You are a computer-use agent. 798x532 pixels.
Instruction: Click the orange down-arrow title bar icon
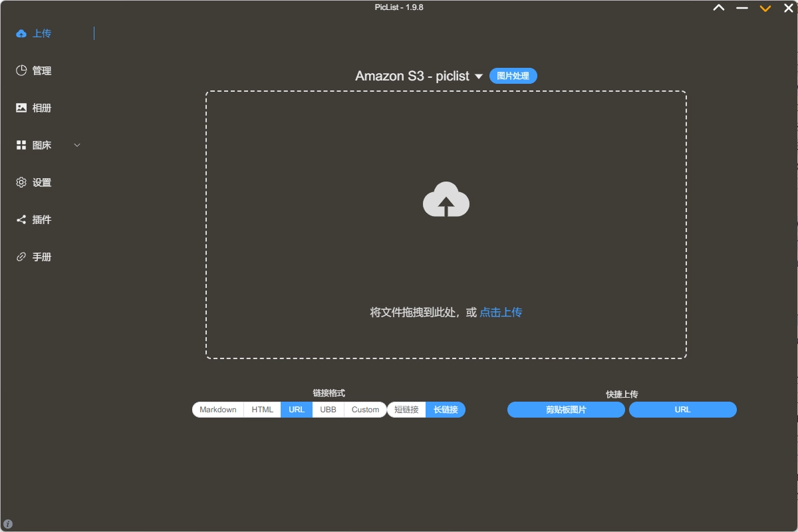pos(765,8)
